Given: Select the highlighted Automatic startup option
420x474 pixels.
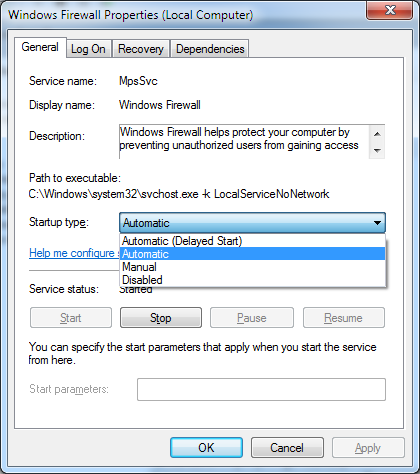Looking at the screenshot, I should (x=252, y=254).
